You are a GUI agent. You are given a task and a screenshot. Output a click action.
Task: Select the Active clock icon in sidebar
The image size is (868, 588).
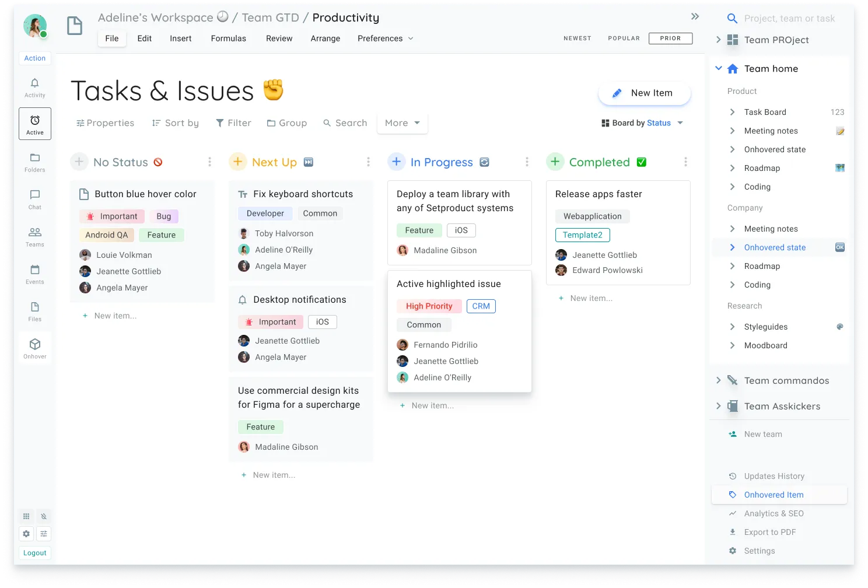[34, 123]
